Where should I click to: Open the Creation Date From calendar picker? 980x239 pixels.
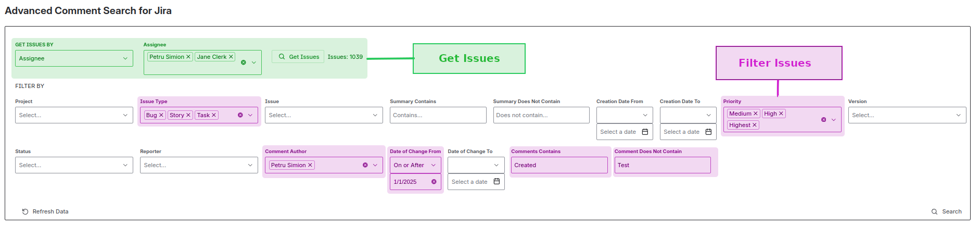coord(645,132)
